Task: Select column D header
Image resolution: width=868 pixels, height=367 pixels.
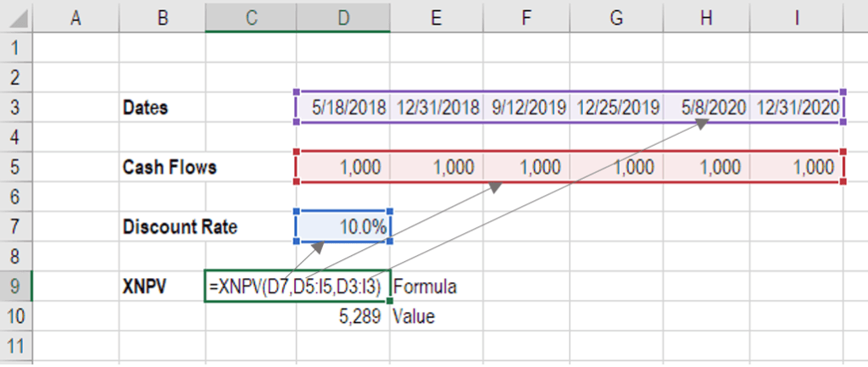Action: click(x=342, y=19)
